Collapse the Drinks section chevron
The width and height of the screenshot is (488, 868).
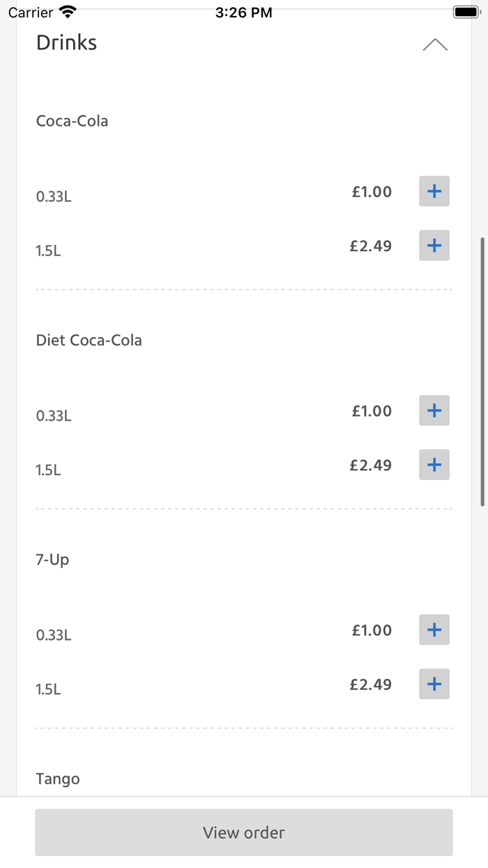click(435, 45)
